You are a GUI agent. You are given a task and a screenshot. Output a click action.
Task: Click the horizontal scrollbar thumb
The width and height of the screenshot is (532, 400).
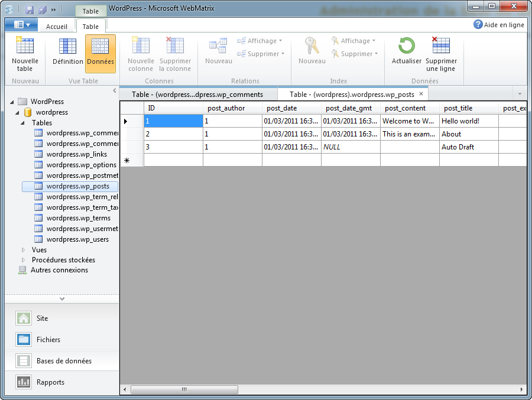[x=184, y=390]
